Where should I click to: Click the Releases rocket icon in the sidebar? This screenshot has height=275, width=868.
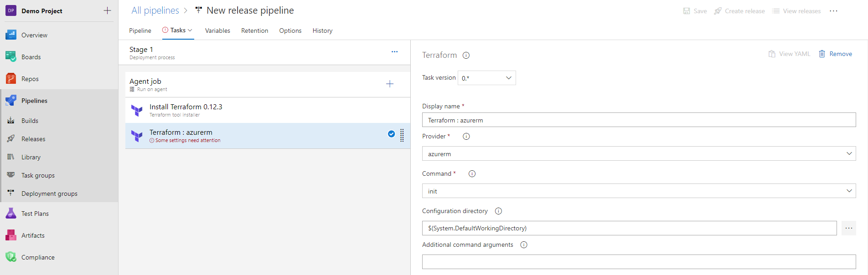[11, 139]
